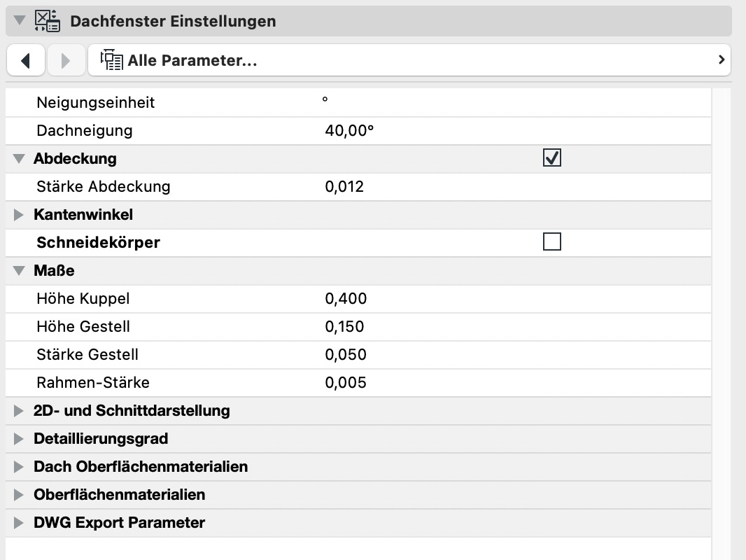This screenshot has height=560, width=746.
Task: Expand the Detaillierungsgrad section
Action: tap(19, 439)
